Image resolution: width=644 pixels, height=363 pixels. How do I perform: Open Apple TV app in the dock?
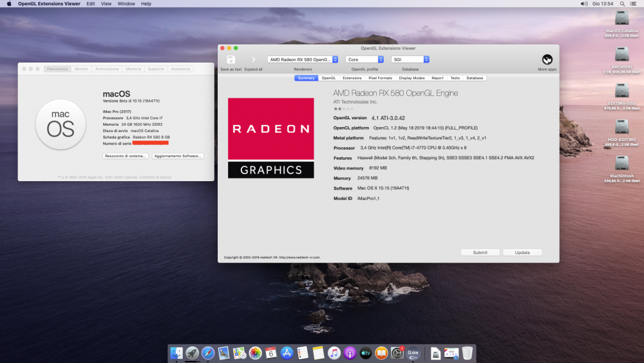[366, 353]
